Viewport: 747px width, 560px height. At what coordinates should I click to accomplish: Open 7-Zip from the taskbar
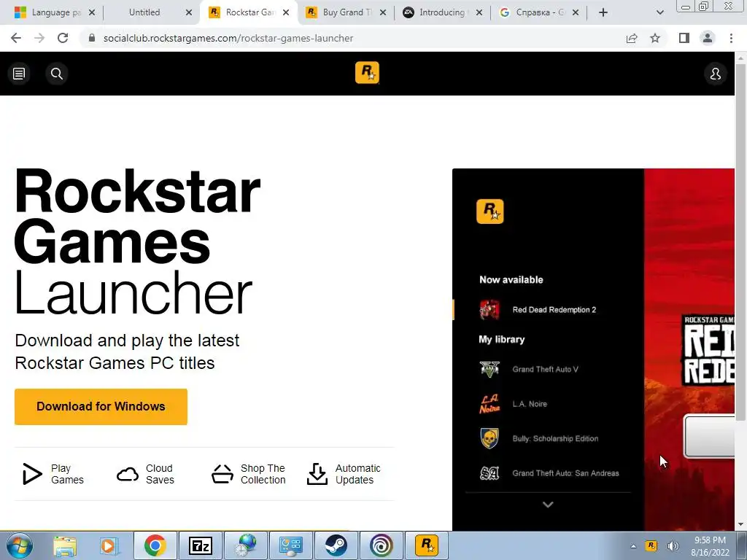tap(201, 545)
